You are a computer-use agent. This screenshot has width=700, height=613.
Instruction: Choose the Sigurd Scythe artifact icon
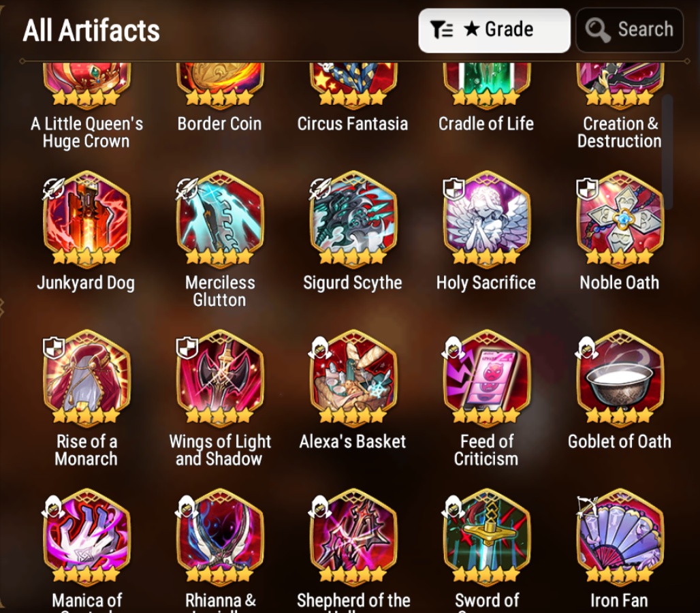353,219
